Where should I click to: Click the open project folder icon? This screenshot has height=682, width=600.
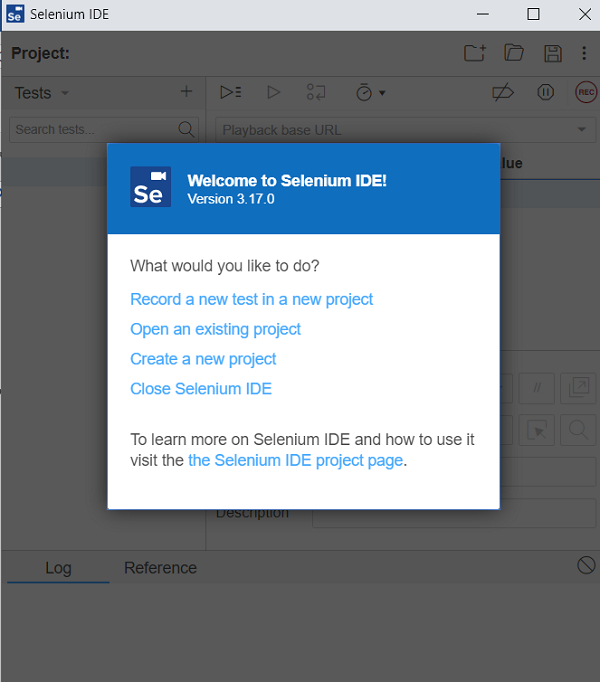click(x=513, y=53)
